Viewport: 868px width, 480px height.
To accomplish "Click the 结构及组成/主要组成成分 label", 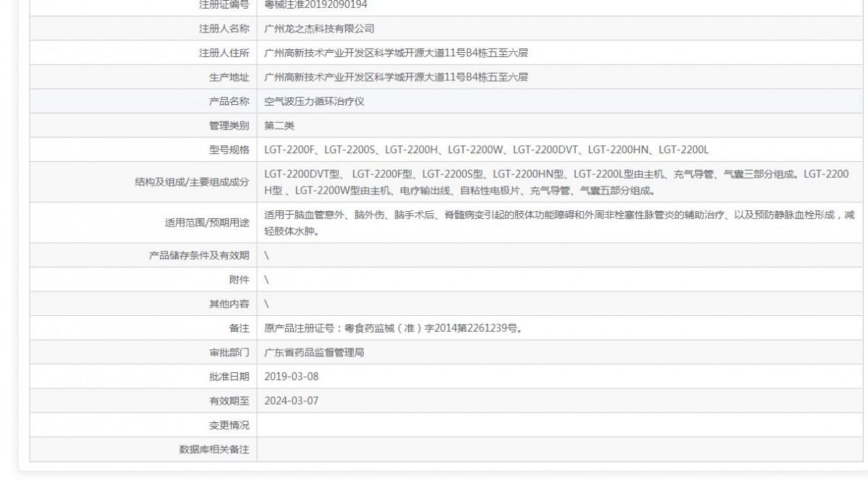I will tap(192, 183).
